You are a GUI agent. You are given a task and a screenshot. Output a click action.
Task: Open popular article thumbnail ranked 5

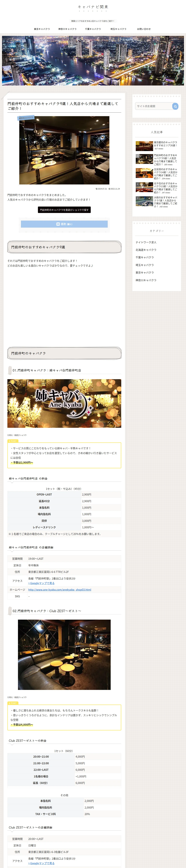pos(144,201)
